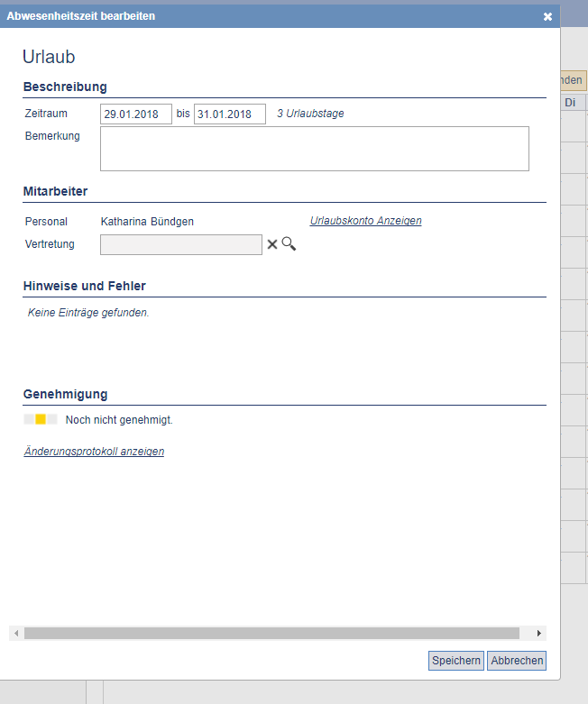Show the Änderungsprotokoll anzeigen link
Image resolution: width=588 pixels, height=704 pixels.
coord(94,452)
